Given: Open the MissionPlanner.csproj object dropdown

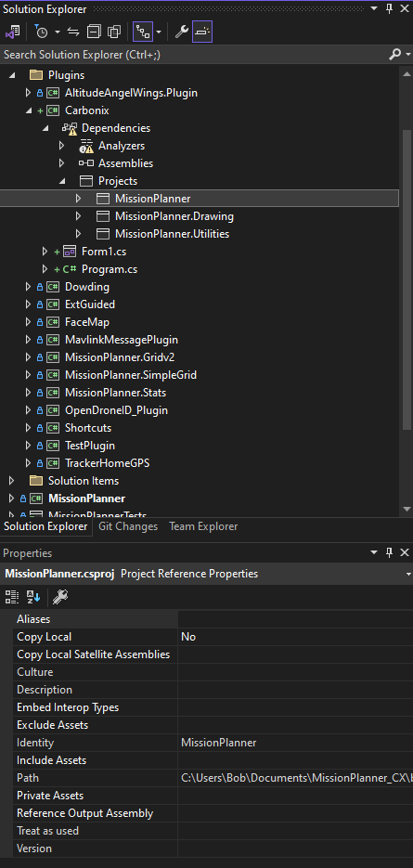Looking at the screenshot, I should pos(408,574).
